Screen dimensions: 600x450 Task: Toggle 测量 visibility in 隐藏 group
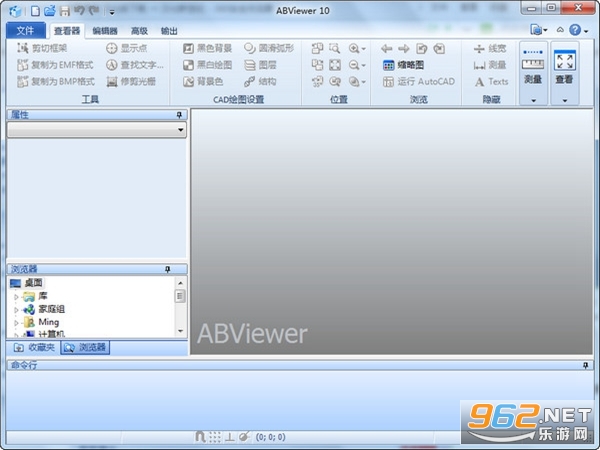tap(490, 65)
